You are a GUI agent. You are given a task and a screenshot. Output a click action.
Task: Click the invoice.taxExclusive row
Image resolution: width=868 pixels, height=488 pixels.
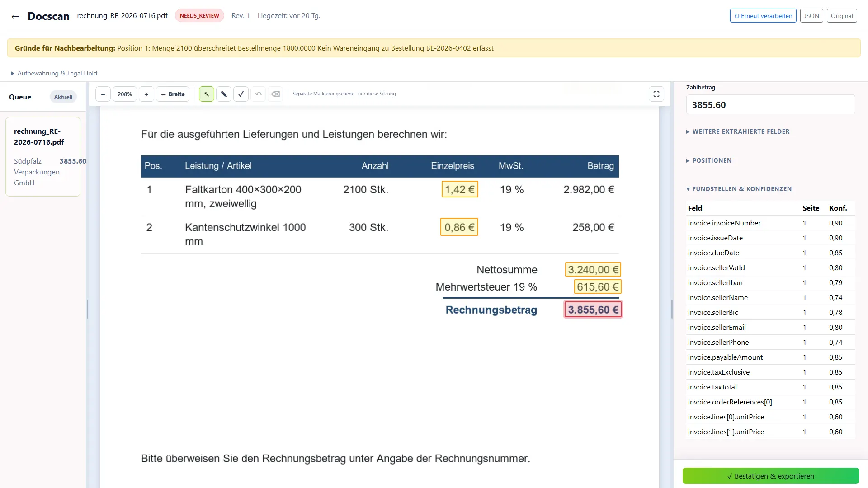tap(771, 372)
